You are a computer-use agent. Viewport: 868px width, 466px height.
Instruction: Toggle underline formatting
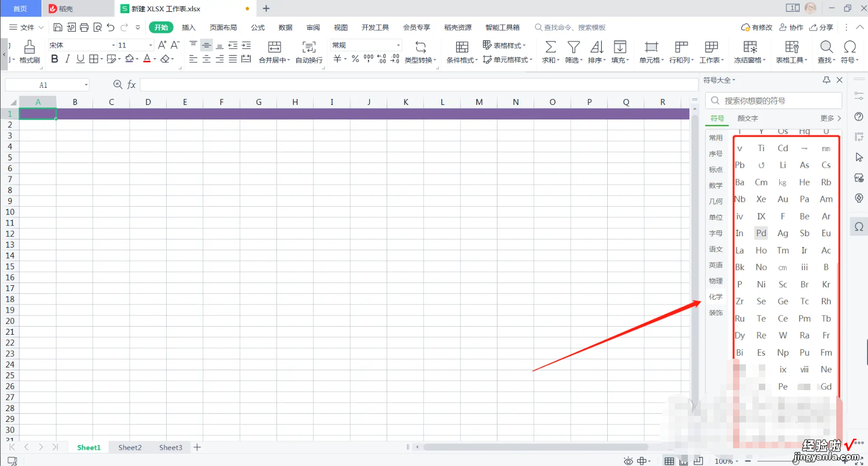80,59
